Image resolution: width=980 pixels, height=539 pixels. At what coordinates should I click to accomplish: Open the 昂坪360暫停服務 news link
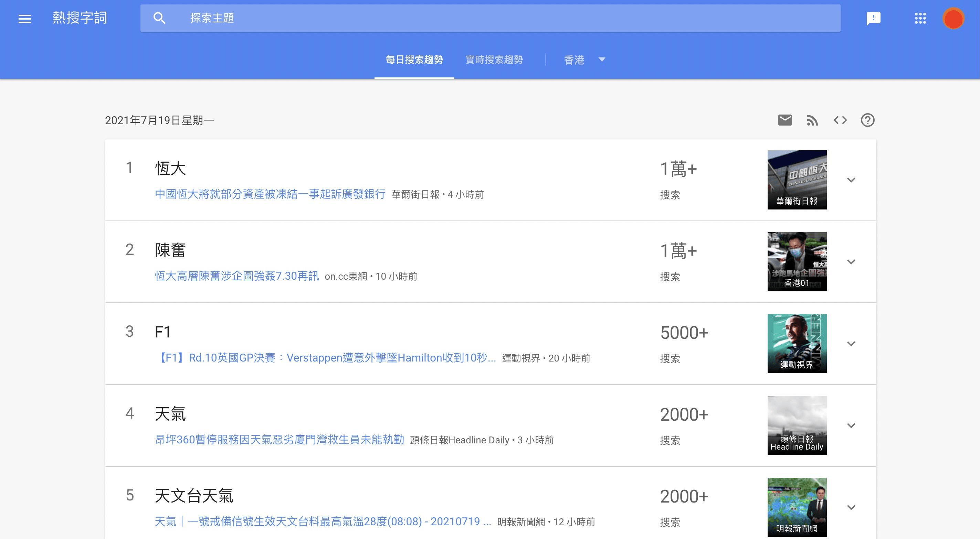[x=280, y=440]
